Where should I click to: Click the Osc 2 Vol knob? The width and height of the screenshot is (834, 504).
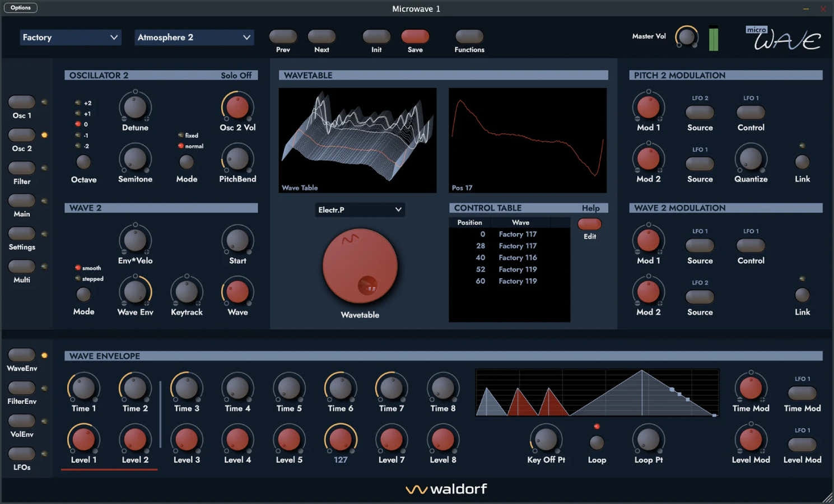[x=237, y=107]
